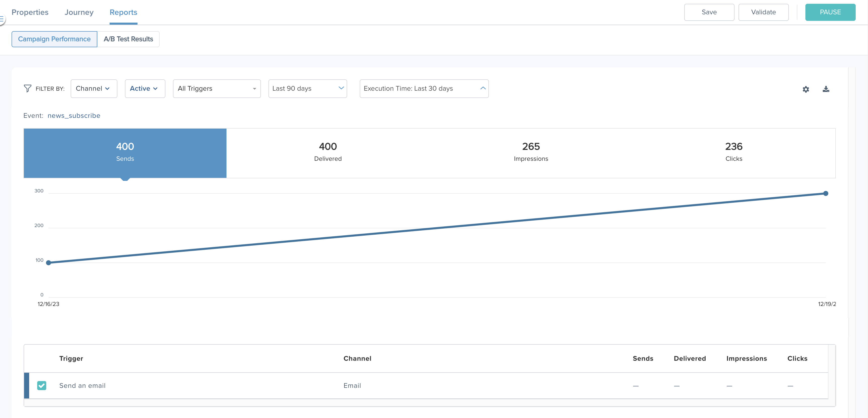Image resolution: width=868 pixels, height=418 pixels.
Task: Select the 400 Delivered metric tile
Action: coord(328,153)
